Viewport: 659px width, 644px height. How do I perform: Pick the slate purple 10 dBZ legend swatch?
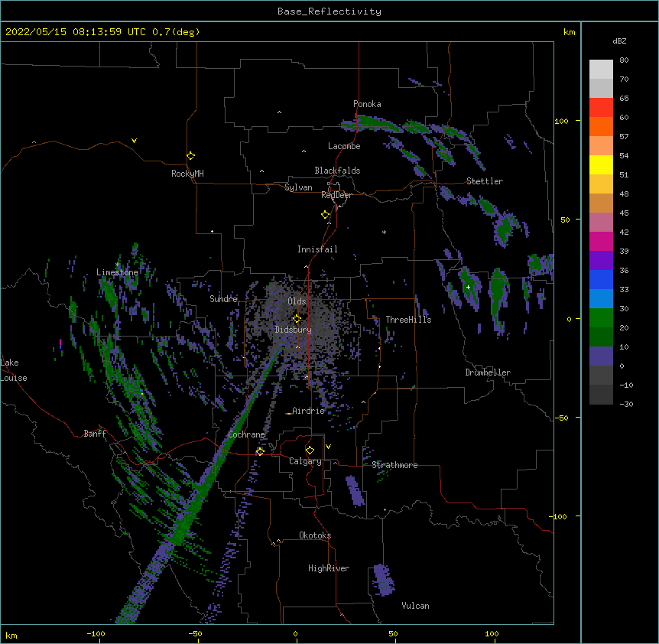[x=601, y=356]
